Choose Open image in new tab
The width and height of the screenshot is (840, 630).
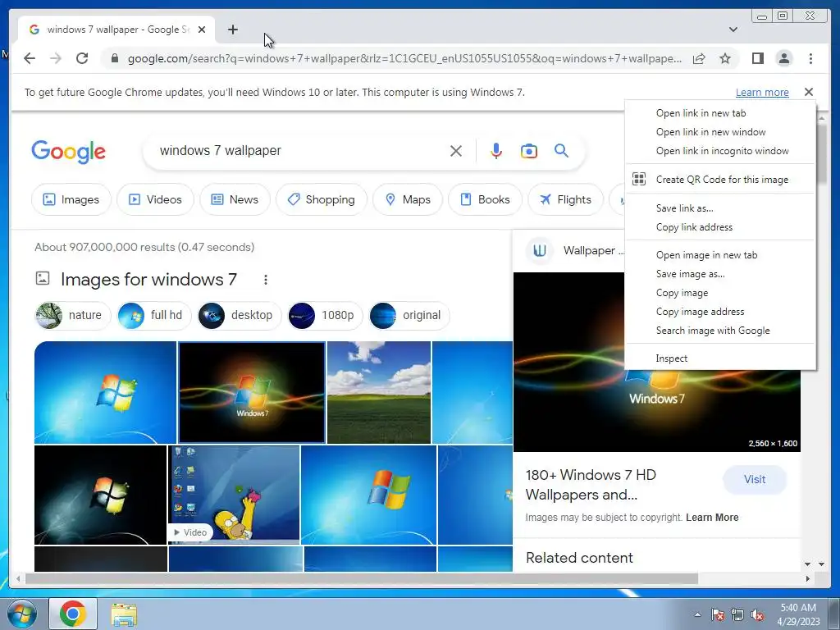point(720,255)
